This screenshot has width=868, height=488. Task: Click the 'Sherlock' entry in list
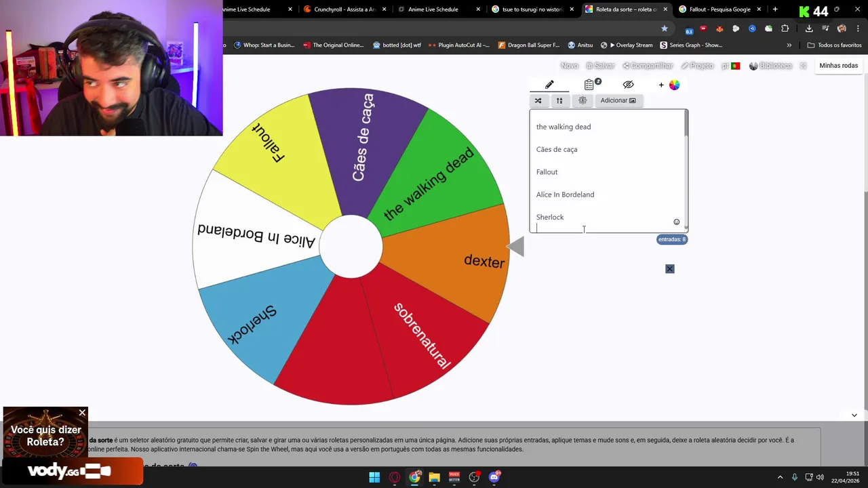coord(550,217)
